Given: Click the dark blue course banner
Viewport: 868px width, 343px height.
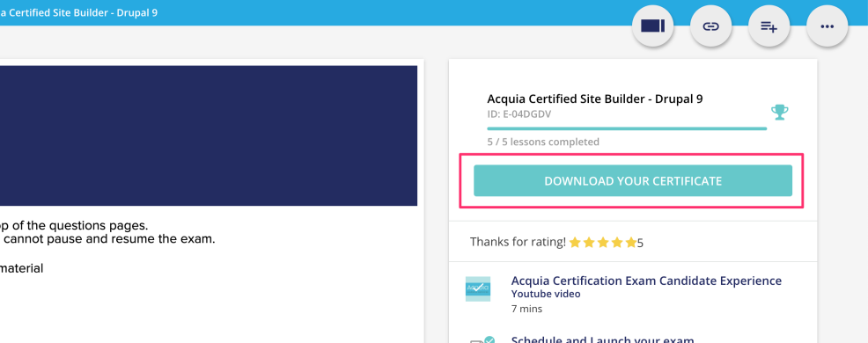Looking at the screenshot, I should [x=208, y=135].
